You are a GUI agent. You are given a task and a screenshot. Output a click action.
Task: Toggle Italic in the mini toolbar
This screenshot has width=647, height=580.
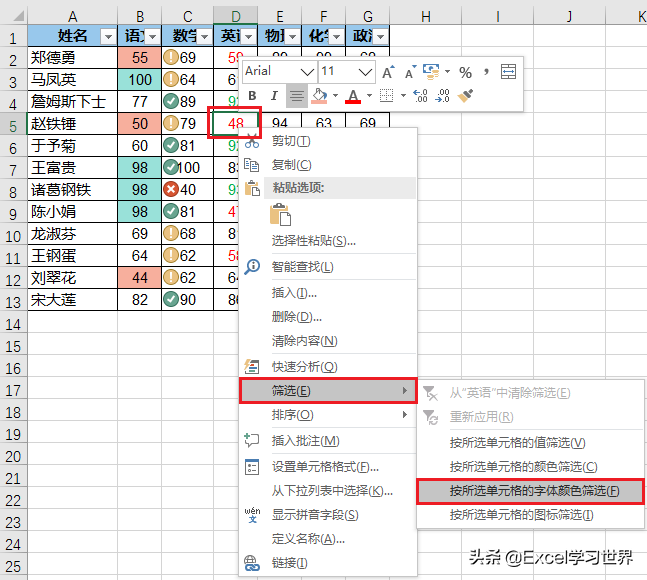click(x=274, y=95)
